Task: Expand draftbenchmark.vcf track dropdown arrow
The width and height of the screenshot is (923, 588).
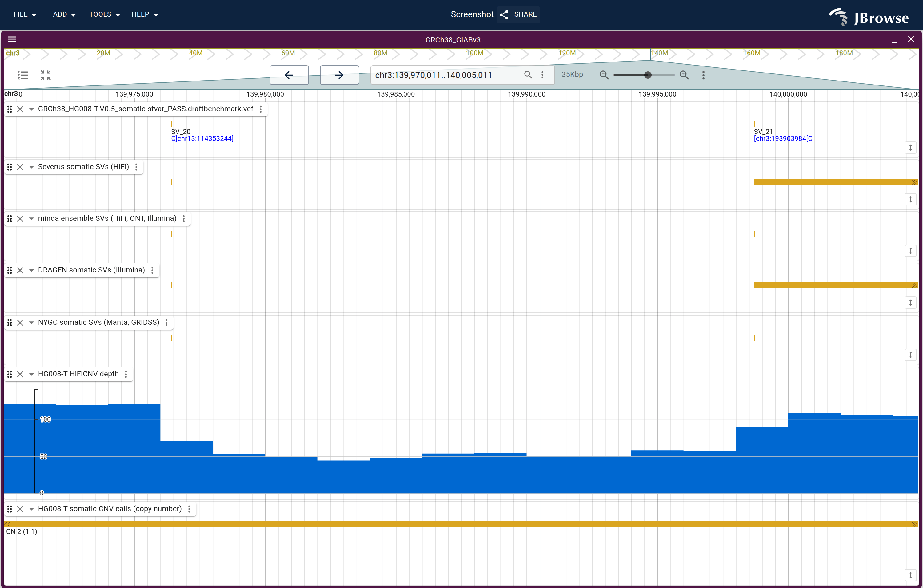Action: coord(31,109)
